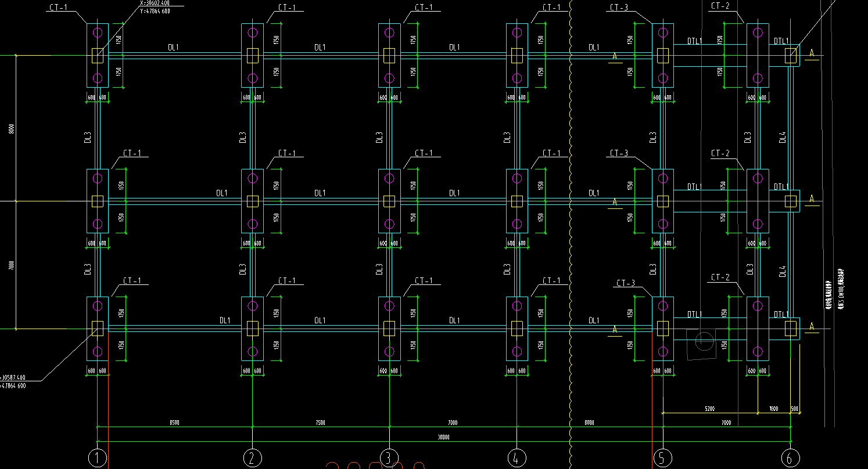The height and width of the screenshot is (469, 868).
Task: Click the CT-3 label in bottom row
Action: coord(626,283)
